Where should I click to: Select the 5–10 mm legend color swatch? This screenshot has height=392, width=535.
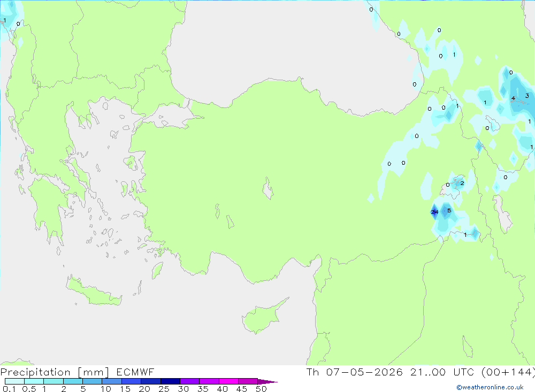coord(93,381)
